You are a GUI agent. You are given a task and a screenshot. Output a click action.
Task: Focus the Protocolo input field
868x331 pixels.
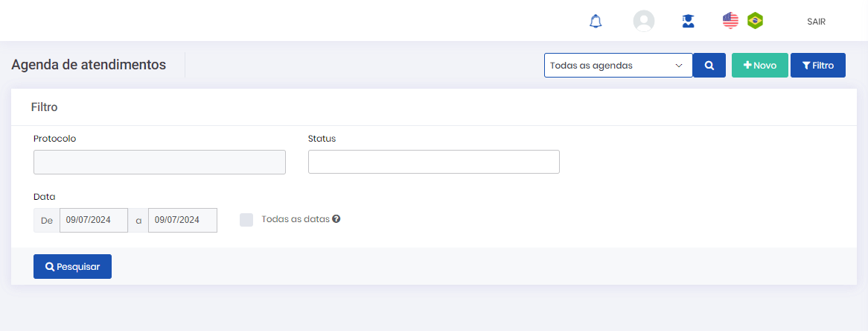pos(159,162)
